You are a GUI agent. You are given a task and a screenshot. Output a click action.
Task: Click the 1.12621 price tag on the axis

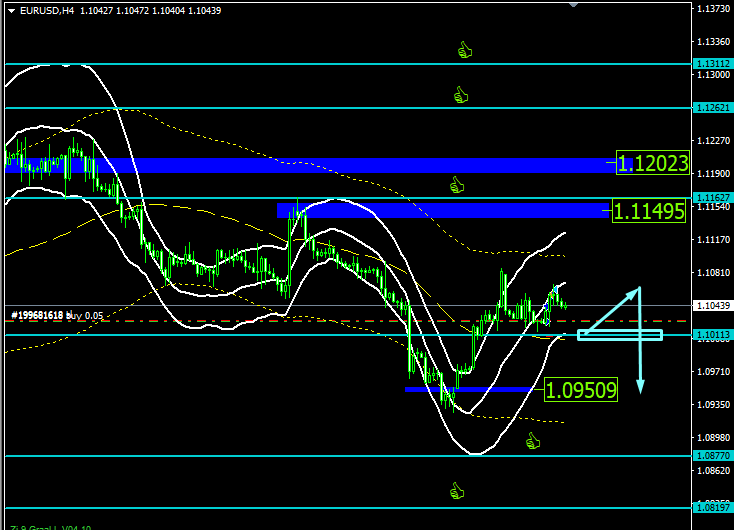pyautogui.click(x=712, y=107)
